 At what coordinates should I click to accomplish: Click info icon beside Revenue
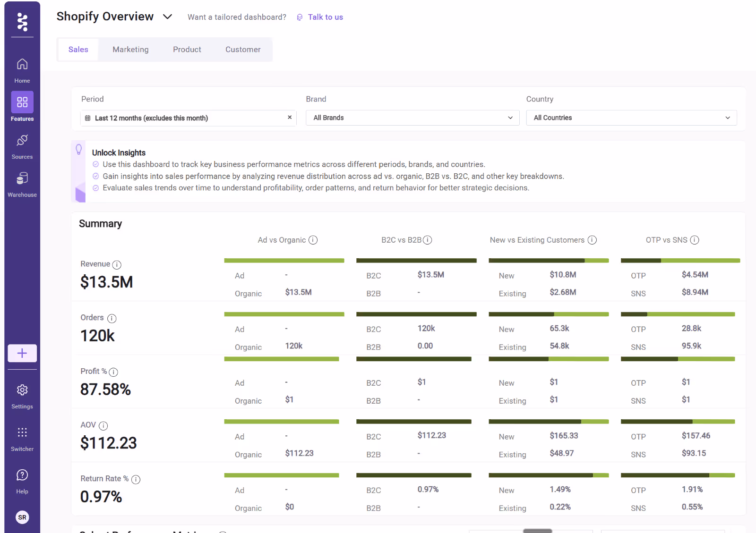click(117, 265)
